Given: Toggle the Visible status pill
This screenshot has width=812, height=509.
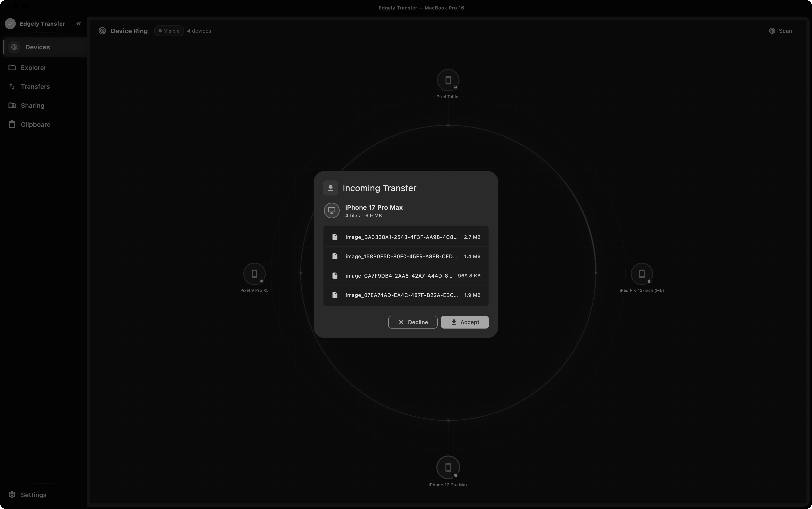Looking at the screenshot, I should click(169, 31).
